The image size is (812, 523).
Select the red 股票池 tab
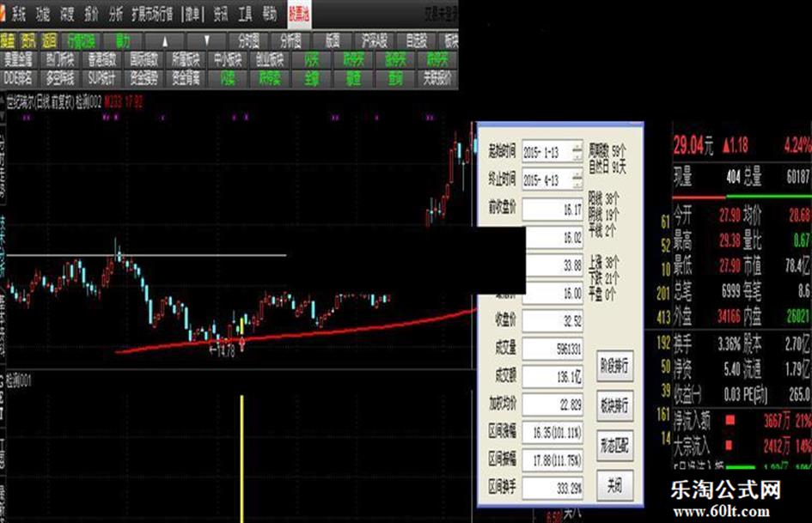click(299, 15)
